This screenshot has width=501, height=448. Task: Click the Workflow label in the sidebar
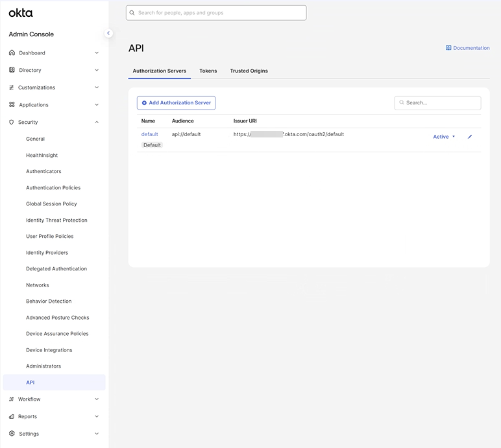(29, 399)
